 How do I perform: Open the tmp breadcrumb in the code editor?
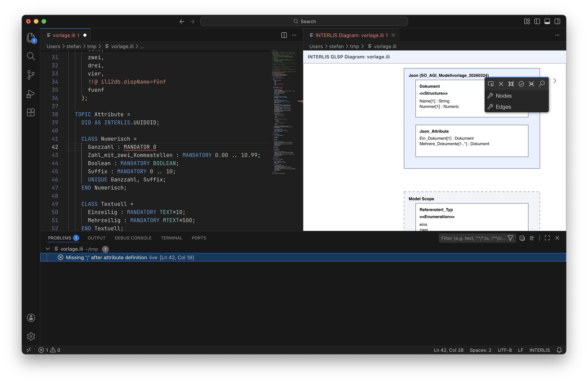pyautogui.click(x=92, y=46)
